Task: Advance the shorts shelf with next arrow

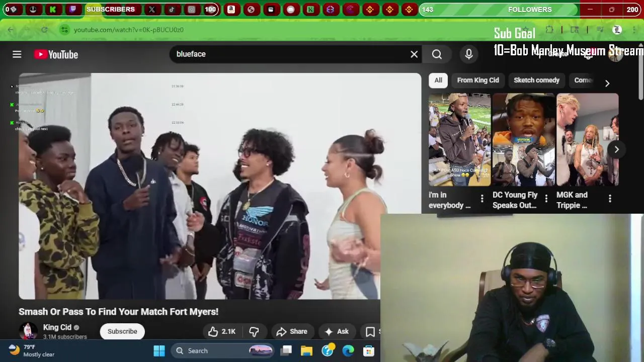Action: pyautogui.click(x=616, y=149)
